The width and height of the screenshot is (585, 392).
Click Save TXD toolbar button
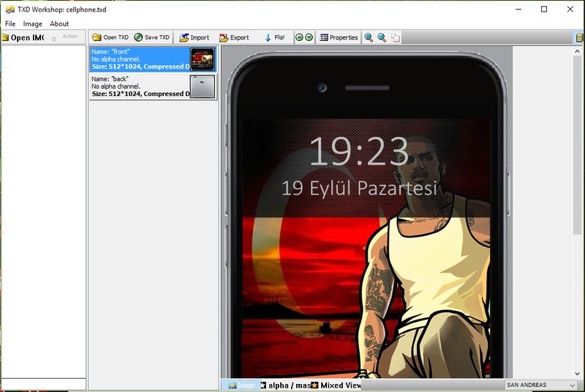coord(152,37)
